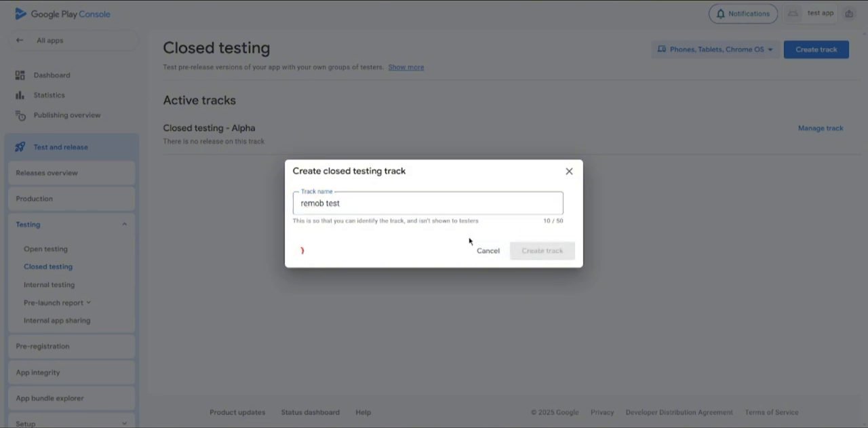The image size is (868, 428).
Task: Open the Developer Distribution Agreement link
Action: (x=679, y=412)
